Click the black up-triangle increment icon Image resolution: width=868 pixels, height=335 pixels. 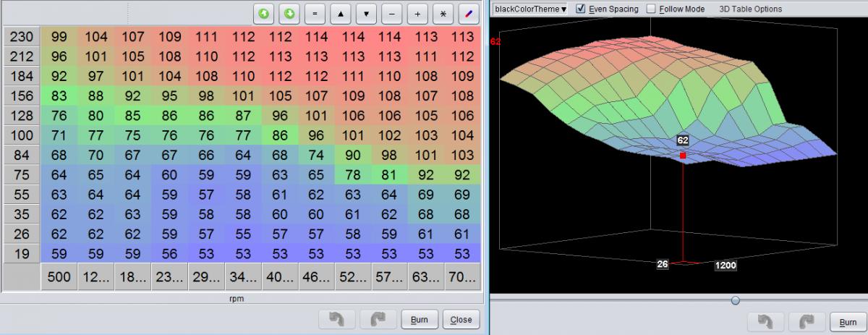(341, 14)
